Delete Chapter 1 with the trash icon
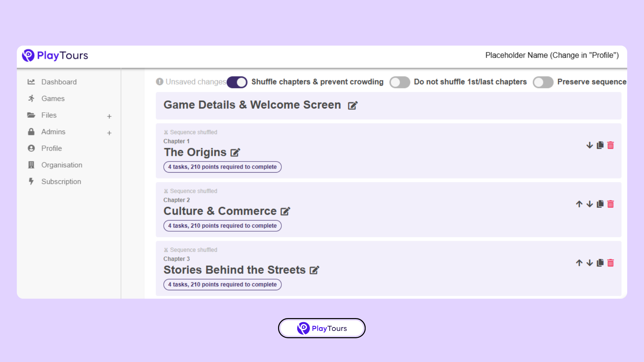644x362 pixels. point(611,145)
